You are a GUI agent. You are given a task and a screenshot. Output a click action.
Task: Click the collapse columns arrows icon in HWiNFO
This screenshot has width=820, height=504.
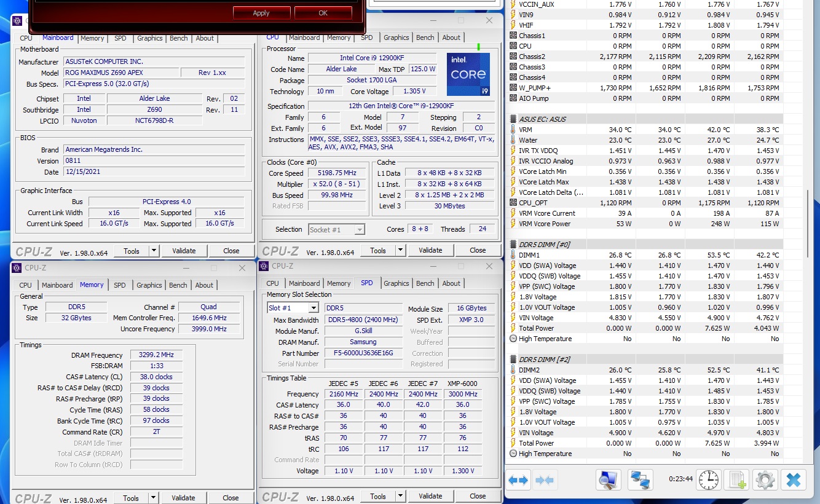545,480
